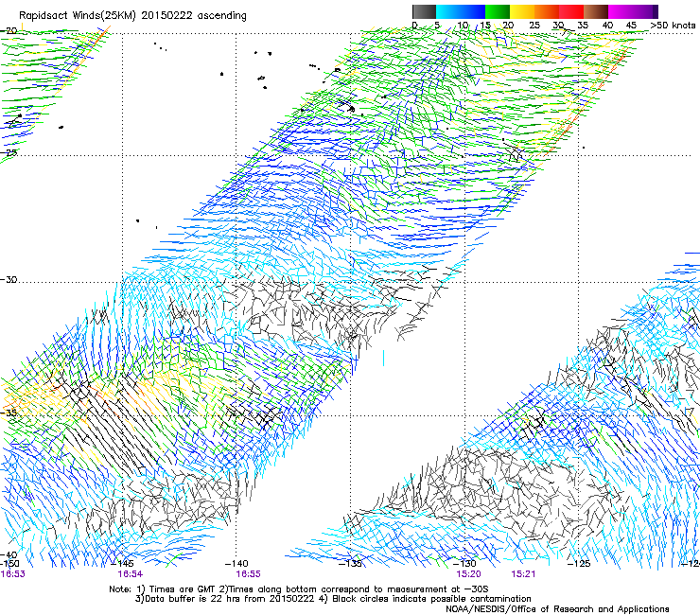Click the -30 latitude axis label
Image resolution: width=700 pixels, height=615 pixels.
9,279
